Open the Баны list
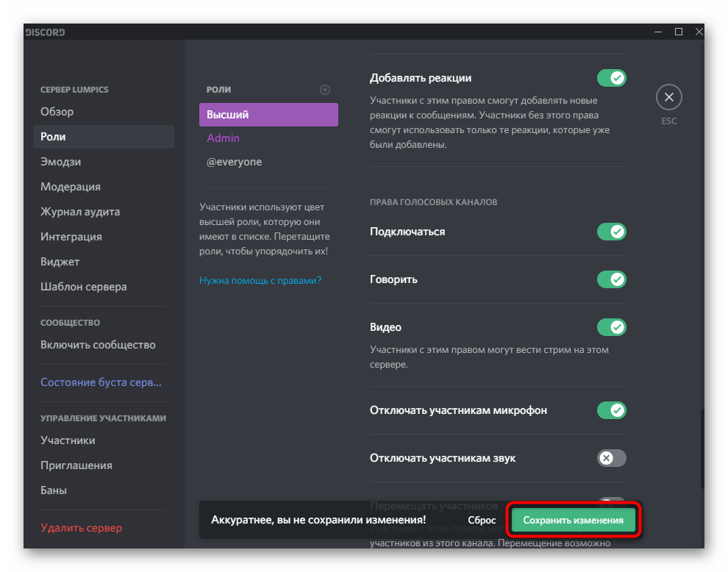728x572 pixels. point(52,490)
